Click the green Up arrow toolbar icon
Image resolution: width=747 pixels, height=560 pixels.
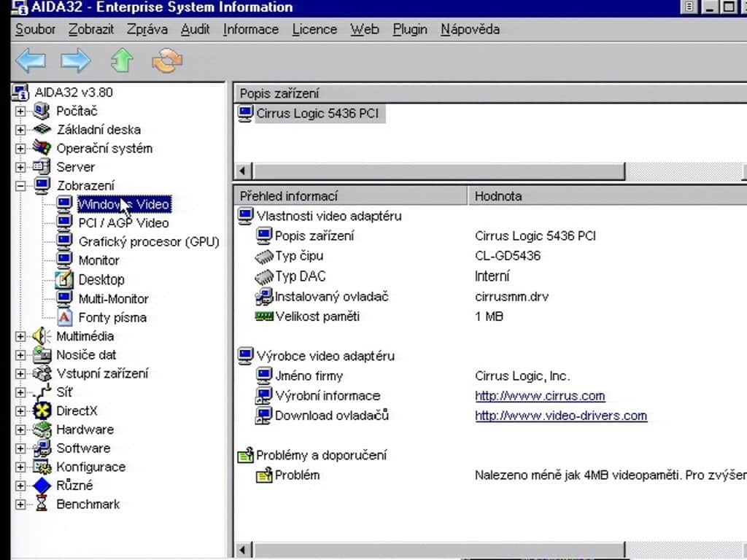click(x=122, y=61)
